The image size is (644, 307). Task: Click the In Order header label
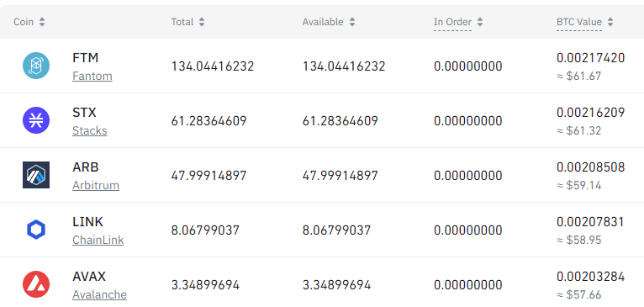[452, 22]
